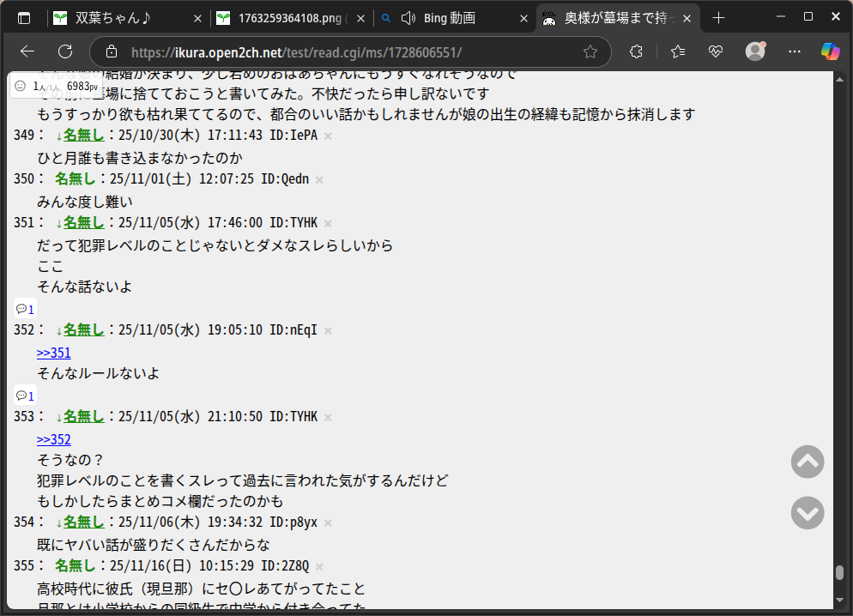Click scroll-down circle arrow button
This screenshot has height=616, width=853.
click(807, 512)
